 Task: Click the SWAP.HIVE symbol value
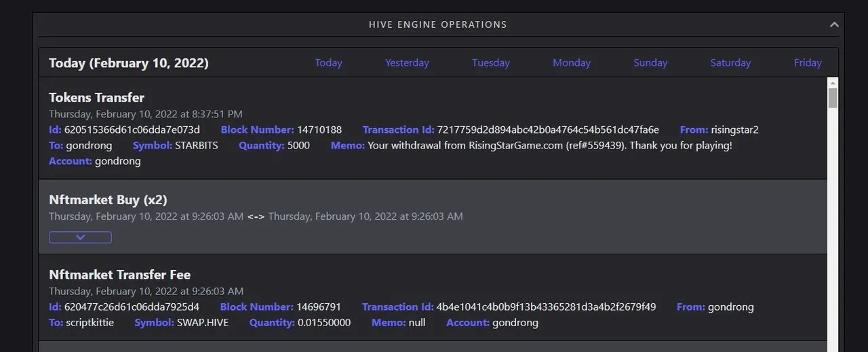click(x=203, y=322)
